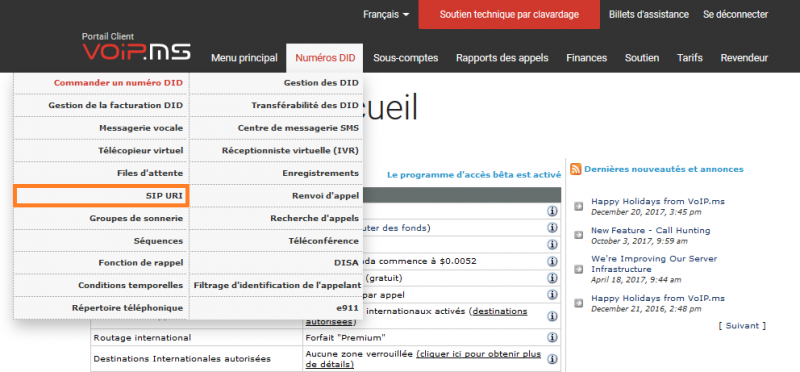The height and width of the screenshot is (372, 800).
Task: Open 'Groupes de sonnerie'
Action: 101,218
